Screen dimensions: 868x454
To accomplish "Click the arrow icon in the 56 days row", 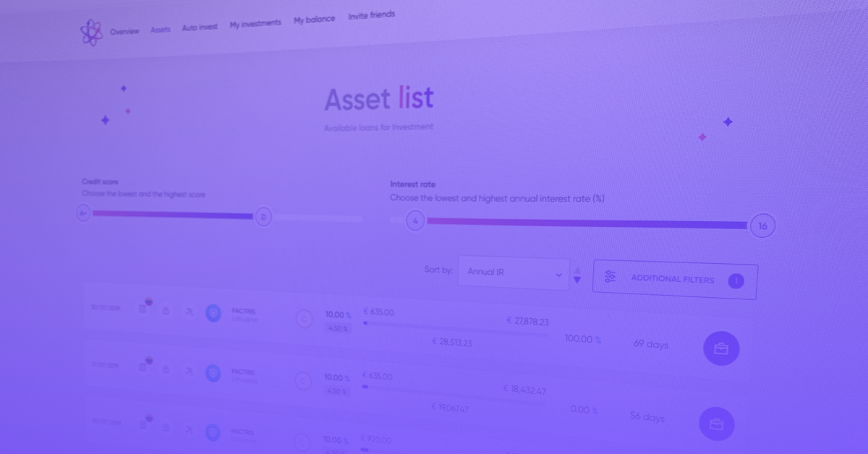I will point(190,371).
